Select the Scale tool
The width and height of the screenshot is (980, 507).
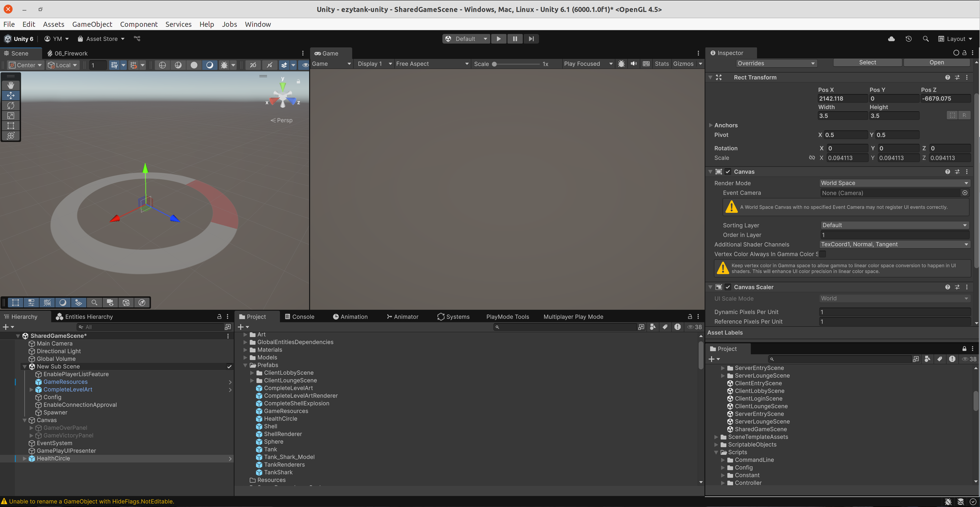(11, 116)
